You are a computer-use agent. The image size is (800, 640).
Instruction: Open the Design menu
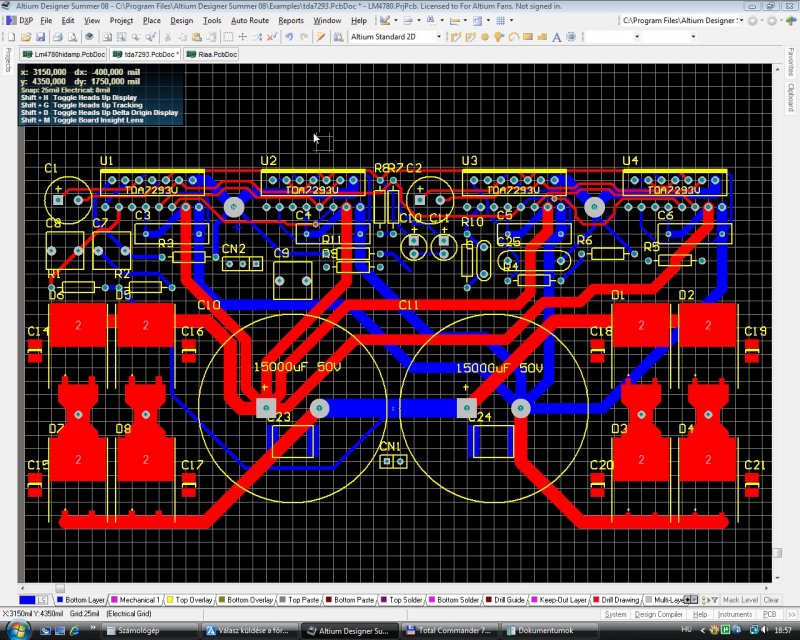[x=182, y=21]
